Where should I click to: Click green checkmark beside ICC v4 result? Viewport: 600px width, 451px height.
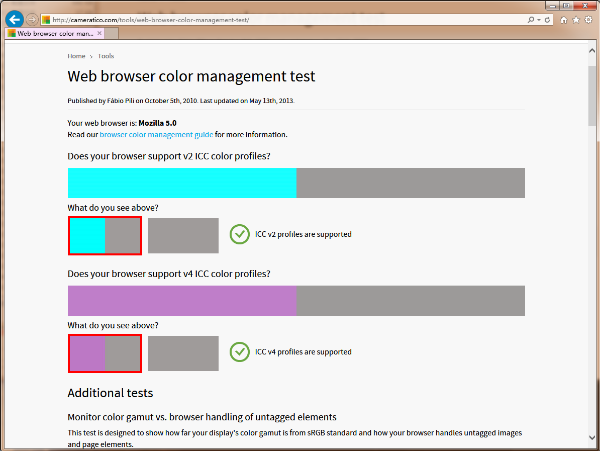tap(239, 352)
